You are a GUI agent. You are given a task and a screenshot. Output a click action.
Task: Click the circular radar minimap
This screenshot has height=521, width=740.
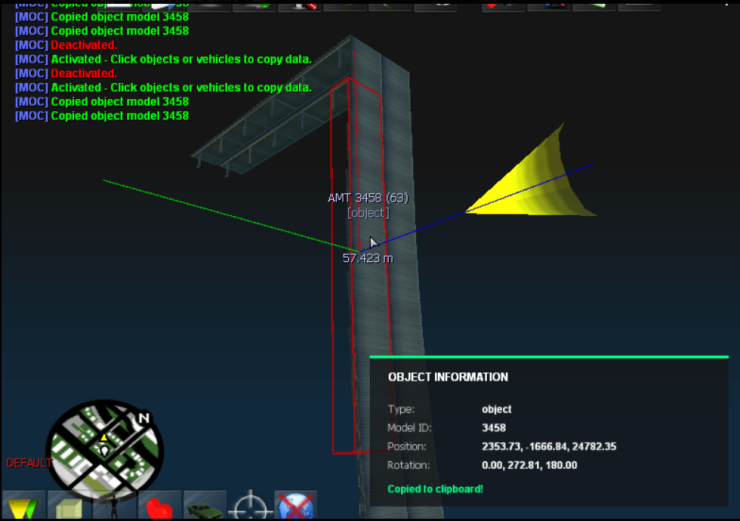[x=100, y=448]
